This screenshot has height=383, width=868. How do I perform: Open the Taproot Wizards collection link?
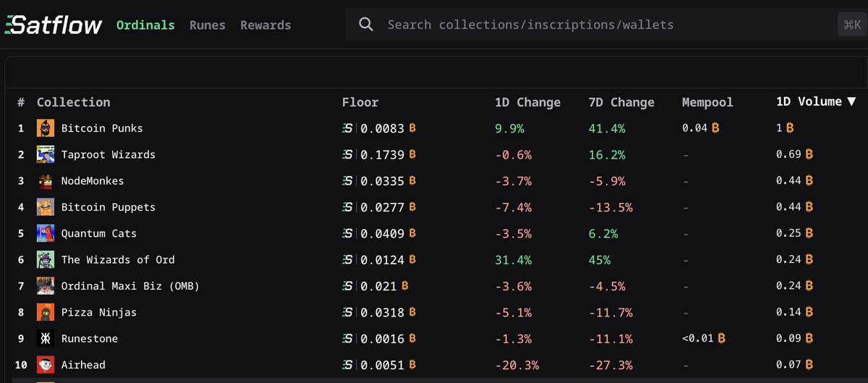coord(109,154)
